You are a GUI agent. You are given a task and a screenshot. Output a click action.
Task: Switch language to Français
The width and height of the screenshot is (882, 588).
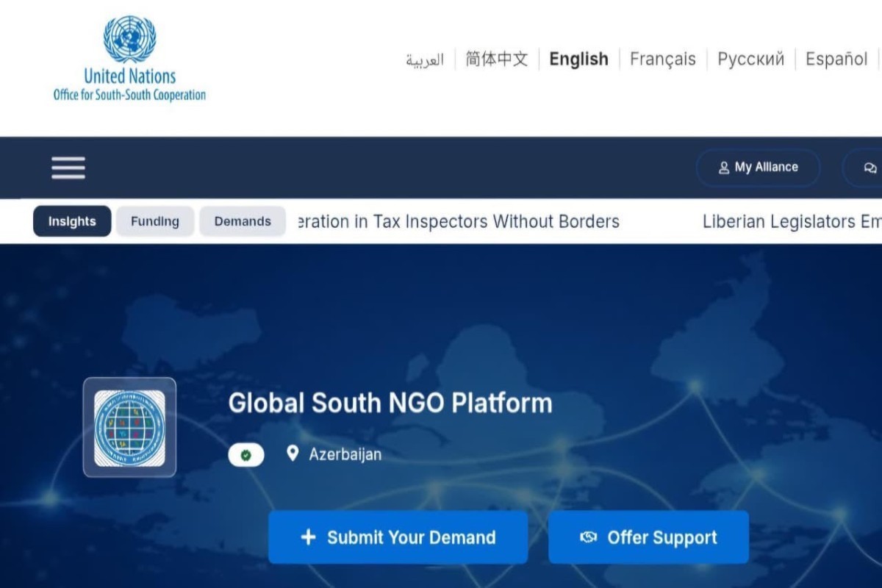click(663, 59)
